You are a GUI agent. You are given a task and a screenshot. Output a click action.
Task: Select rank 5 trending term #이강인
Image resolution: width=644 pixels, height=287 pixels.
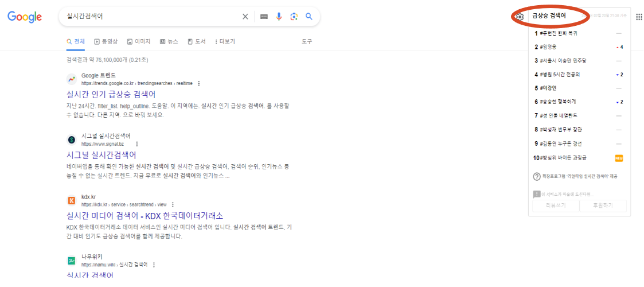548,88
